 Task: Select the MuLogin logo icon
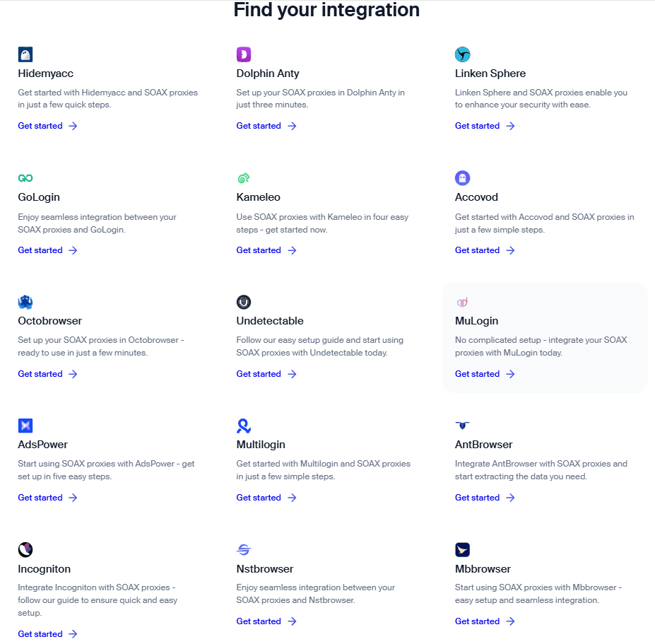462,302
